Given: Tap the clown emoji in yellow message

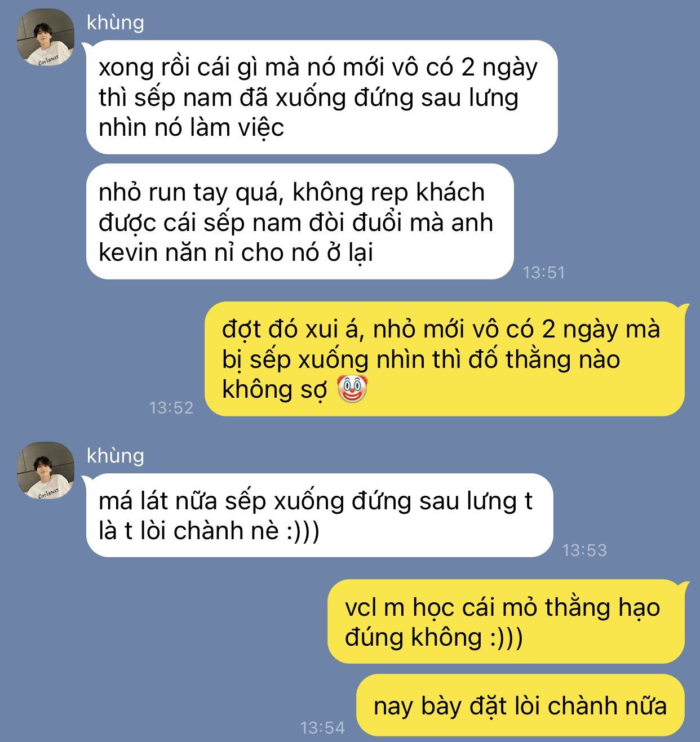Looking at the screenshot, I should pos(352,389).
